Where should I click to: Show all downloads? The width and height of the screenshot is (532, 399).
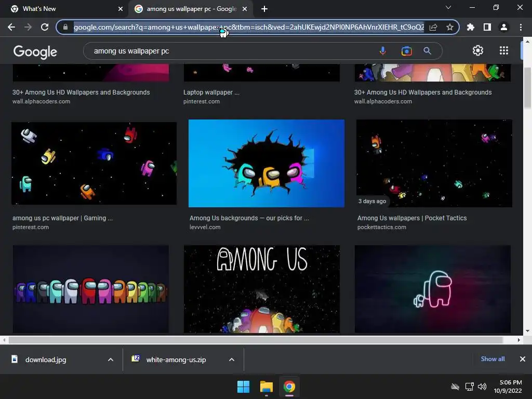pyautogui.click(x=493, y=359)
